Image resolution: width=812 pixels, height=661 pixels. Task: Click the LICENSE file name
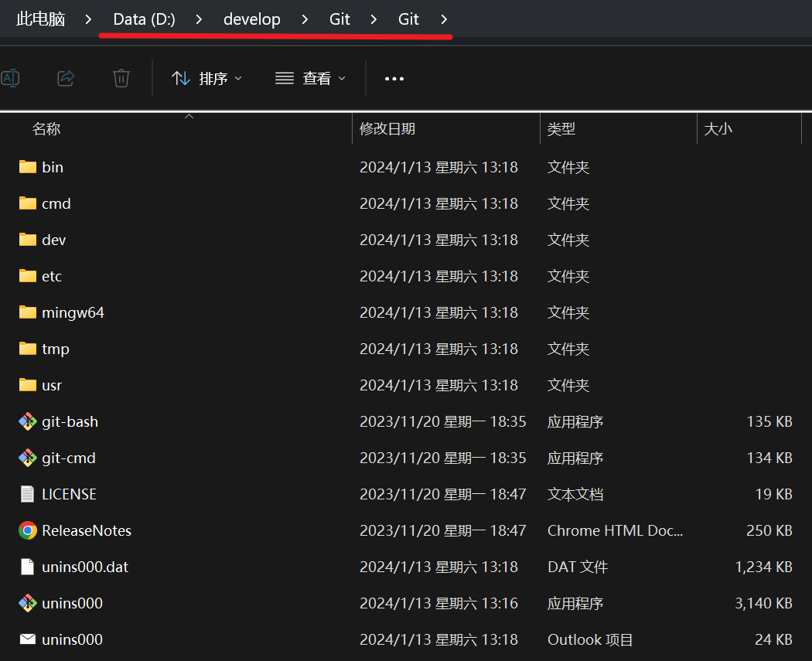pyautogui.click(x=69, y=494)
